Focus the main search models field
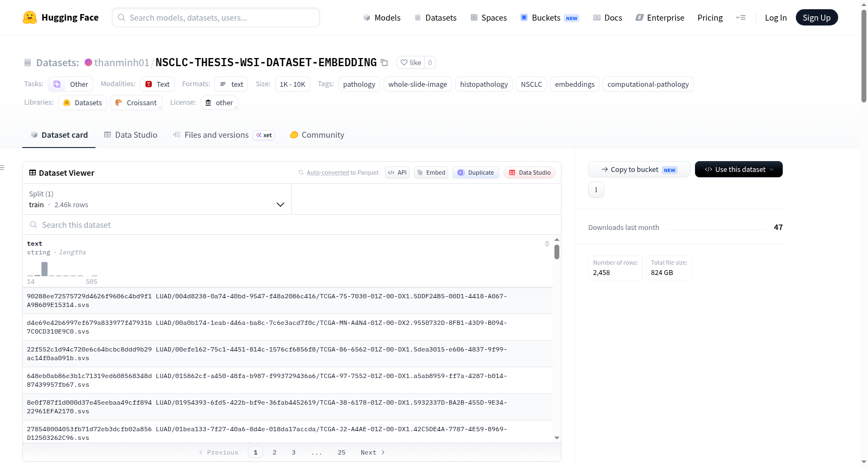Image resolution: width=868 pixels, height=467 pixels. (x=216, y=17)
